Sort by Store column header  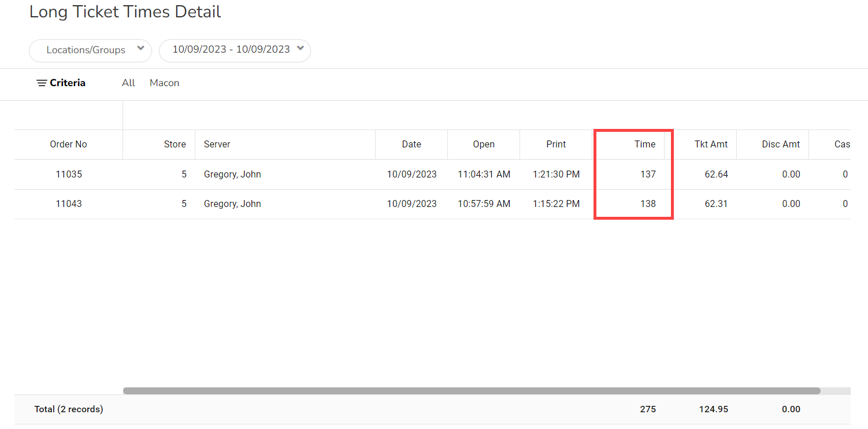click(x=175, y=145)
